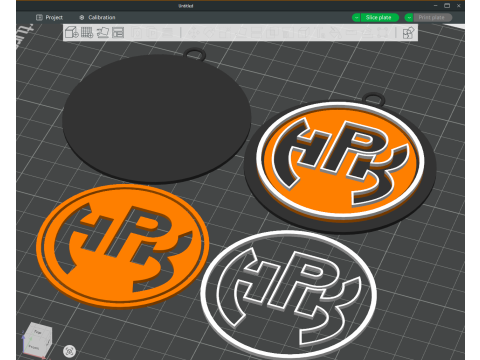The height and width of the screenshot is (360, 480).
Task: Click the Assembly view icon
Action: (x=408, y=33)
